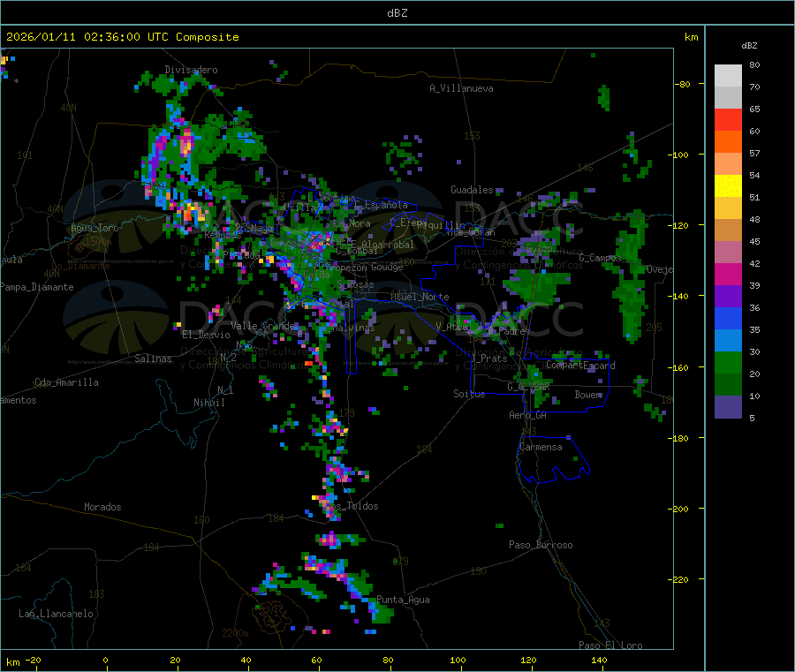Click the Pampa_Diamante label
Viewport: 795px width, 672px height.
[37, 287]
